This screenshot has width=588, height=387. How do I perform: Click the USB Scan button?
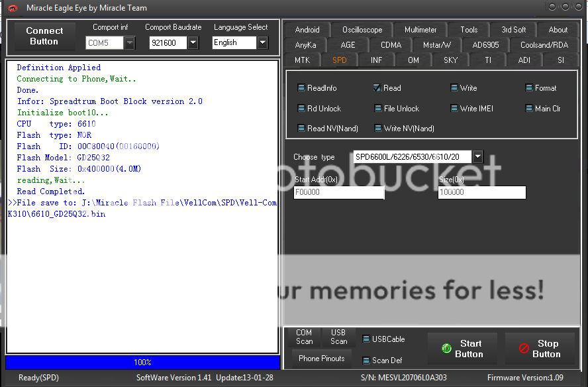[338, 337]
